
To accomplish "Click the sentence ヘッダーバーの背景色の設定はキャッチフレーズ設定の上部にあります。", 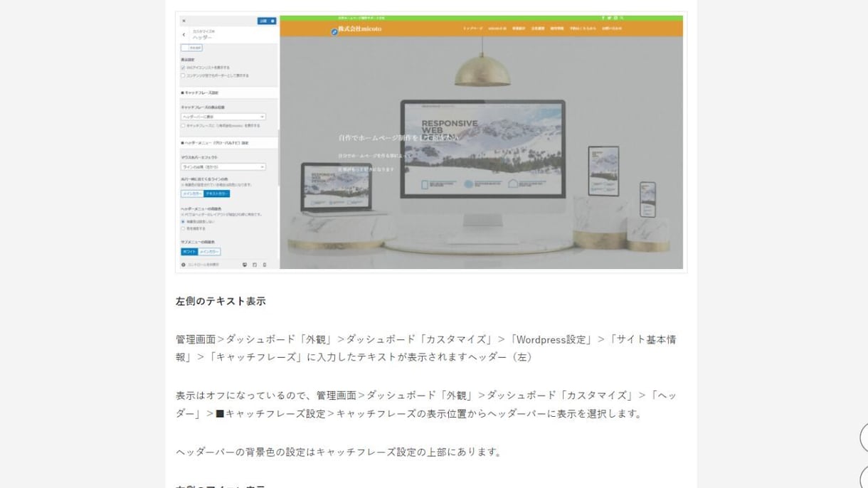I will coord(340,452).
